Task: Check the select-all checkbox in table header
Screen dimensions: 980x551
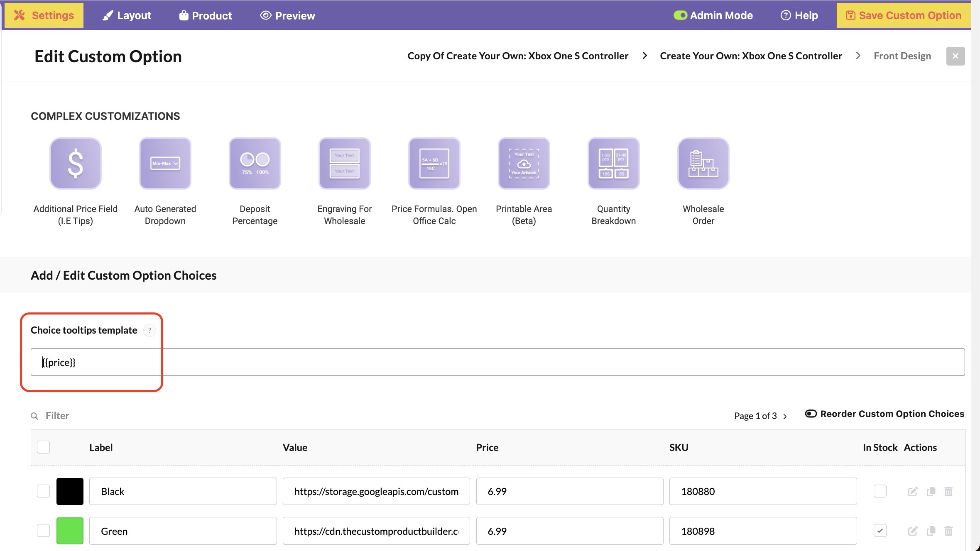Action: pyautogui.click(x=43, y=447)
